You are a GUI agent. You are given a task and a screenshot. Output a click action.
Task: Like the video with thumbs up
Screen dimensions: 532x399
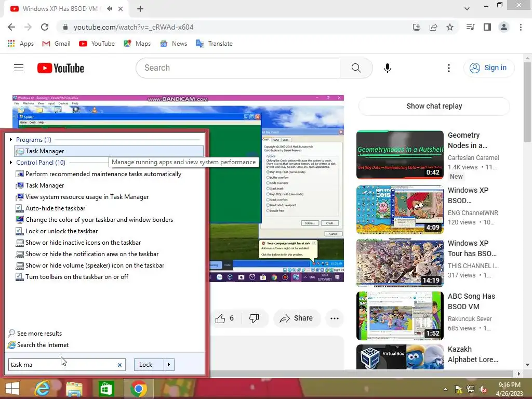coord(224,318)
